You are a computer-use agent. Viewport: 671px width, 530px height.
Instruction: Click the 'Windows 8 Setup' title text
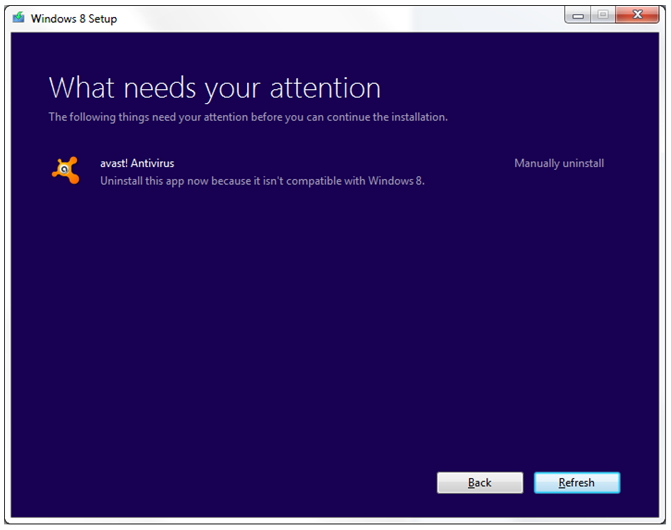73,19
